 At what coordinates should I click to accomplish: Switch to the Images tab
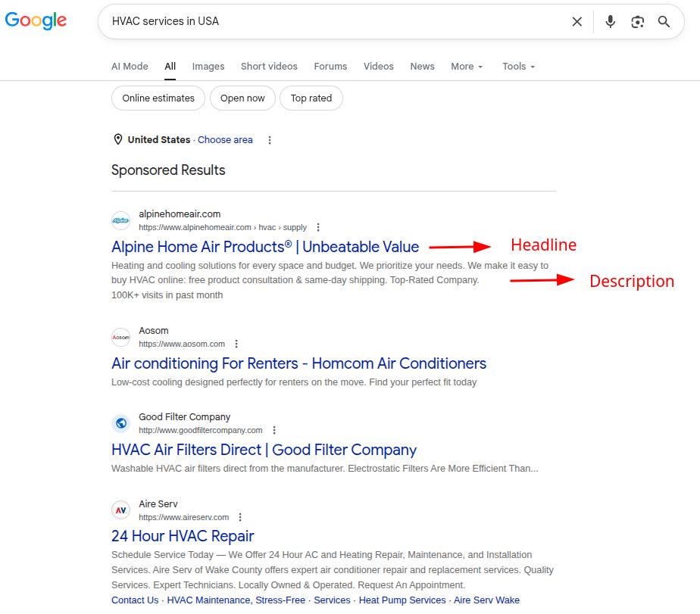pos(208,67)
